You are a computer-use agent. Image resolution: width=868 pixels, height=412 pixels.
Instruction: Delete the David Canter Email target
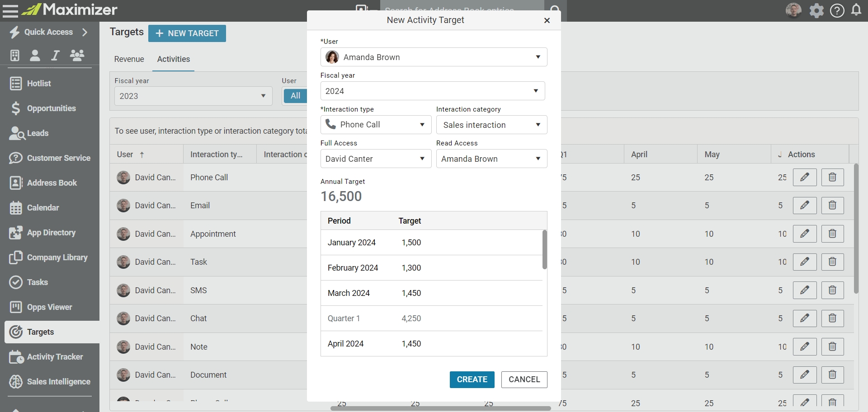832,206
